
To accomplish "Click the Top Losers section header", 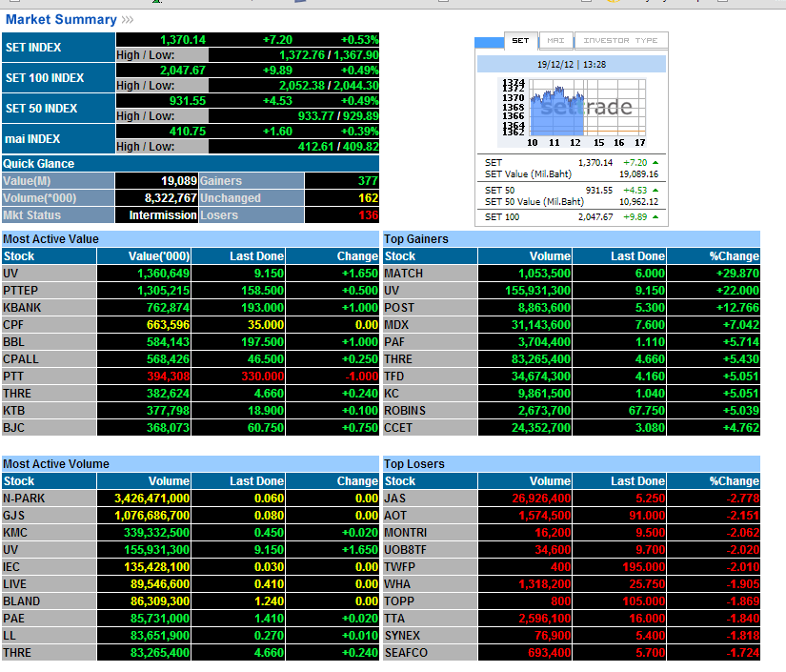I will [572, 464].
